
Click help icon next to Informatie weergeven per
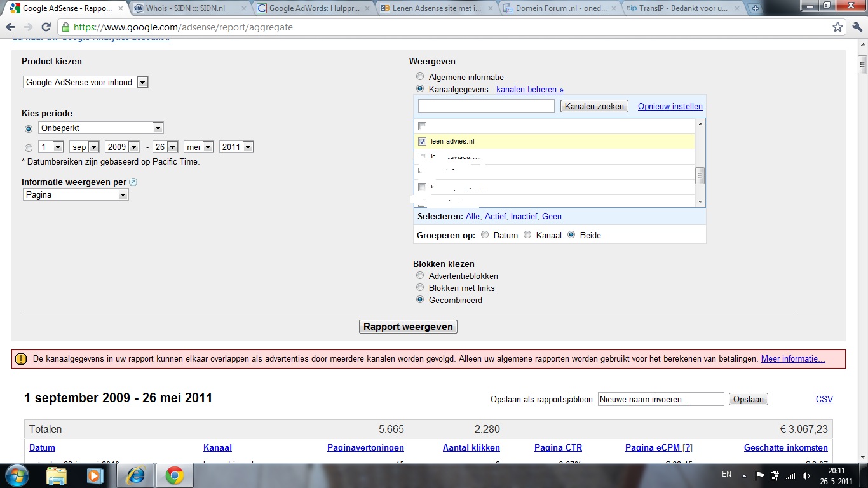133,182
